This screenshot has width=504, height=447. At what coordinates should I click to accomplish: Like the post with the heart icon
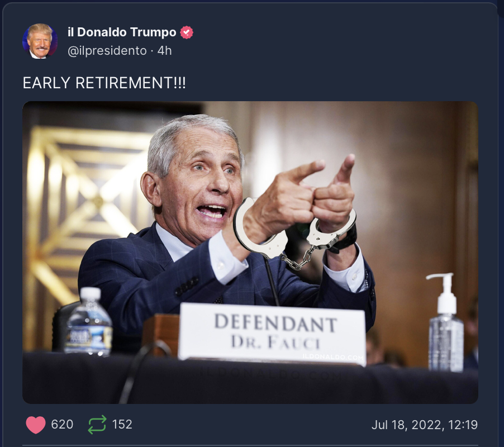36,425
